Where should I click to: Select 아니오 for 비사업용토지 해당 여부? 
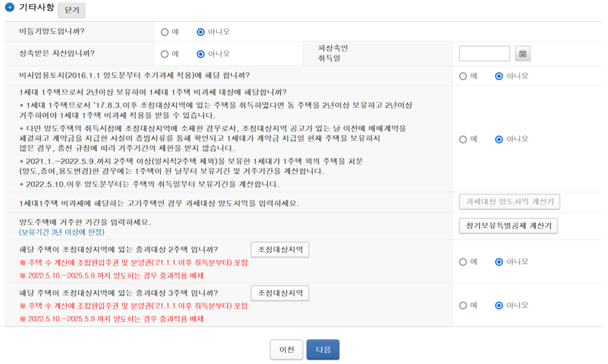tap(499, 76)
